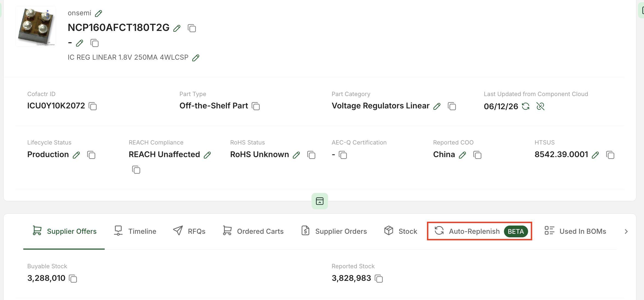Switch to the Stock tab

click(x=400, y=231)
